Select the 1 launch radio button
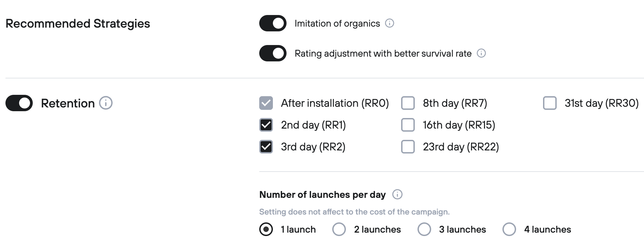This screenshot has width=644, height=249. tap(266, 229)
